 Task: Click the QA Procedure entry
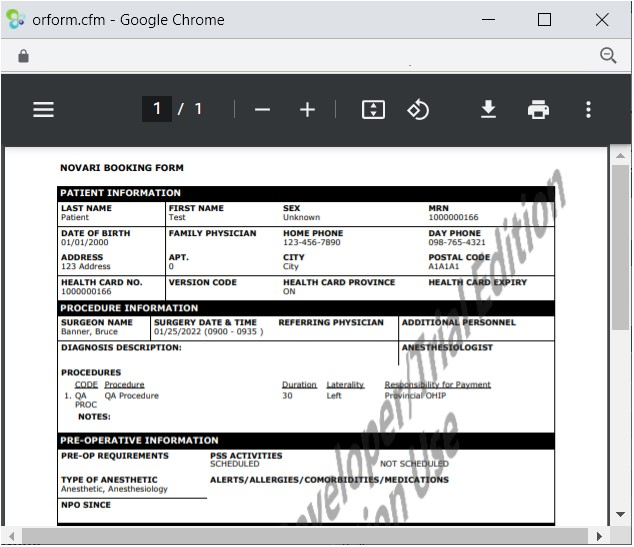pyautogui.click(x=131, y=396)
